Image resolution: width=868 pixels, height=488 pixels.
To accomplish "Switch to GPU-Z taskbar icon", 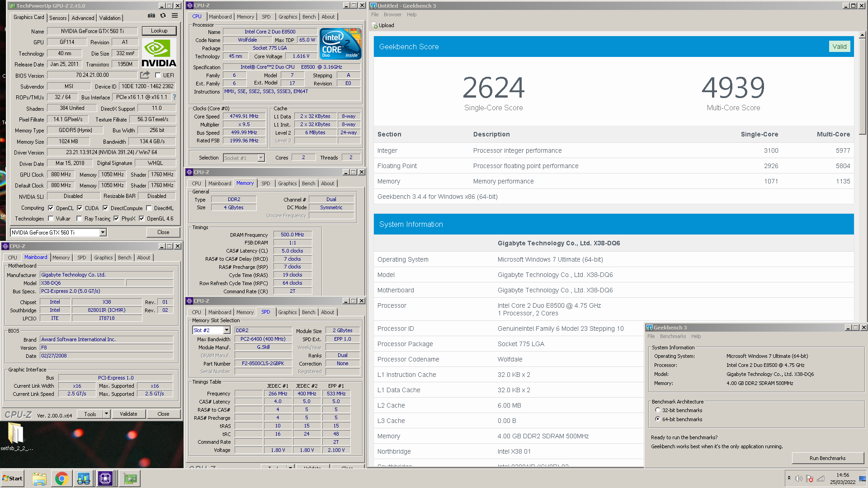I will click(x=130, y=479).
